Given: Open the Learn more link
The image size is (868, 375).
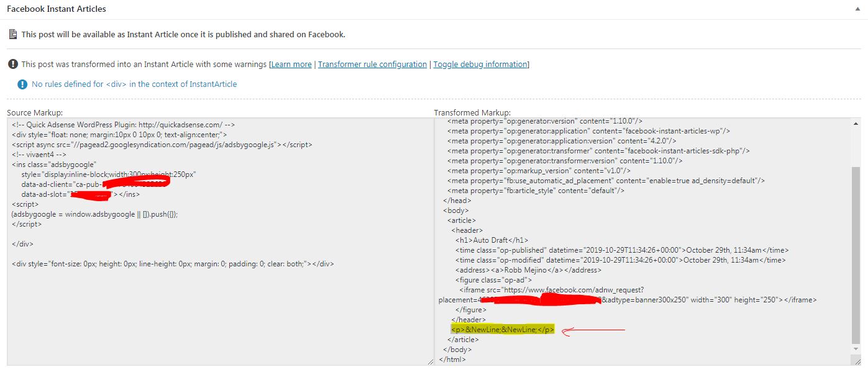Looking at the screenshot, I should [291, 65].
